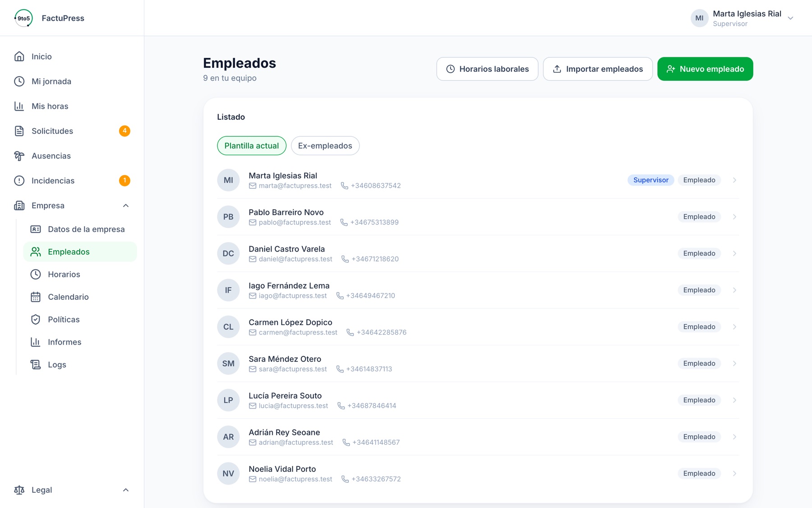Click the 9to5 FactuPress logo icon

click(x=23, y=18)
